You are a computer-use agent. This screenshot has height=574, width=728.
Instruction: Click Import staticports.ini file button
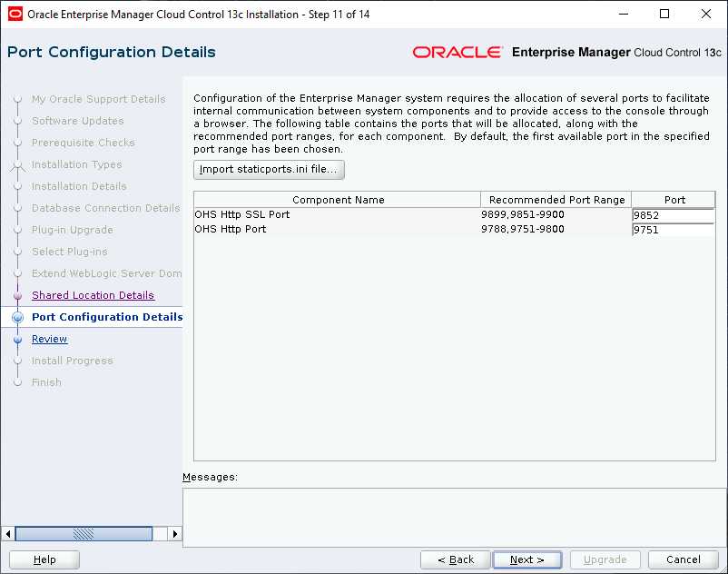coord(269,170)
